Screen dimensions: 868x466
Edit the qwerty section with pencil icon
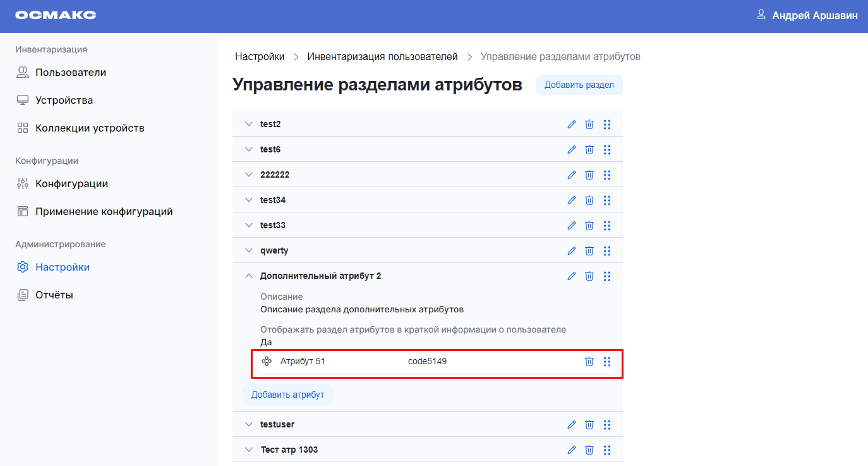[x=572, y=251]
